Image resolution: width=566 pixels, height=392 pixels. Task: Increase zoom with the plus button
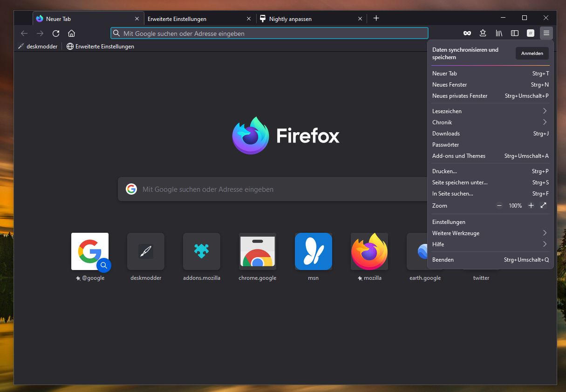coord(531,205)
